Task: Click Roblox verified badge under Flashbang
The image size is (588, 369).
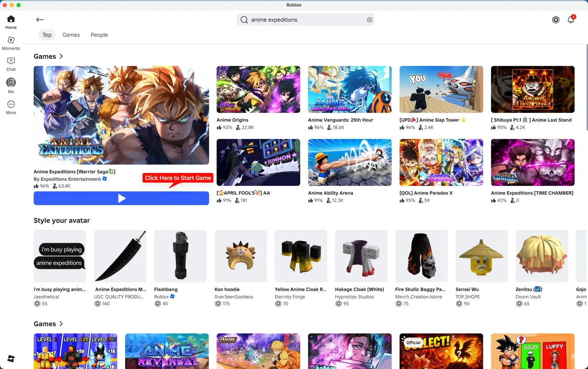Action: (x=173, y=296)
